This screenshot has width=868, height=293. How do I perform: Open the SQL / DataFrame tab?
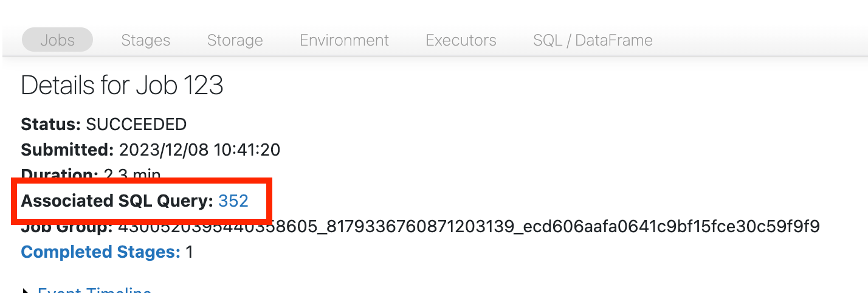coord(593,40)
